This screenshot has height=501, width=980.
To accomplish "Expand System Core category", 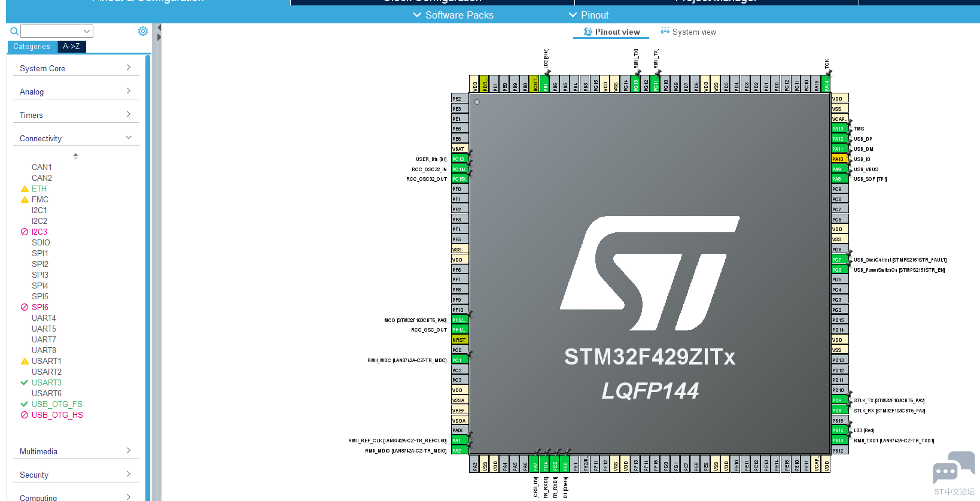I will [76, 68].
